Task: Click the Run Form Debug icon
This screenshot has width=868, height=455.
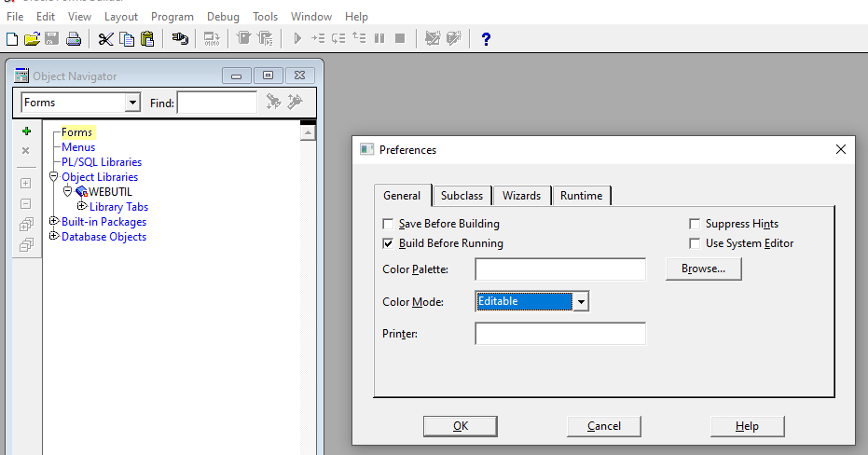Action: point(265,39)
